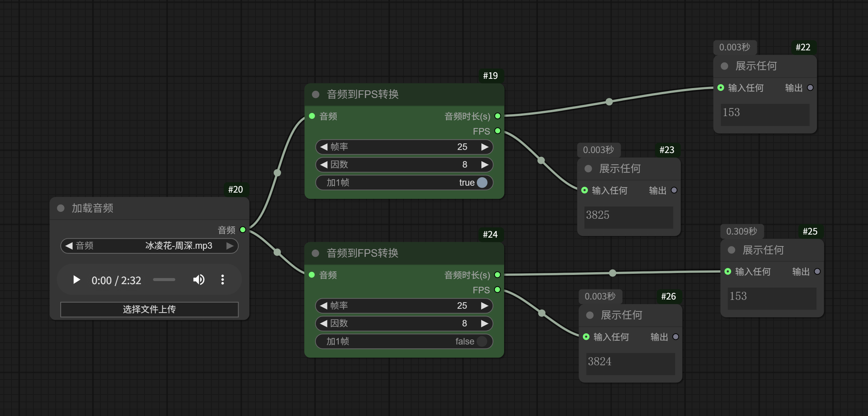The width and height of the screenshot is (868, 416).
Task: Click link midpoint from node #24 FPS to #26
Action: pyautogui.click(x=542, y=313)
